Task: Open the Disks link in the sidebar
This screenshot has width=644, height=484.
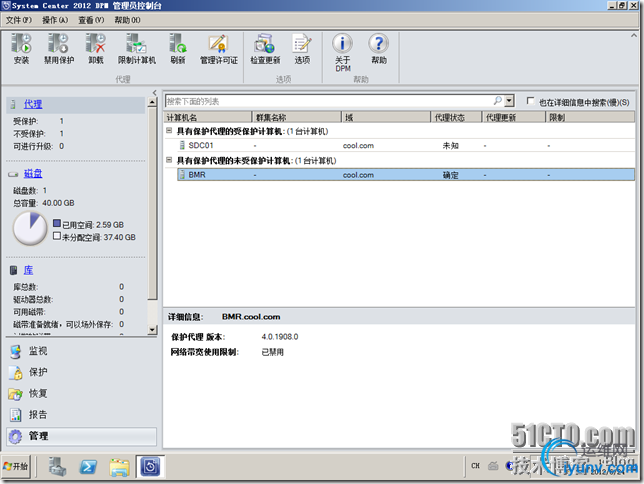Action: coord(33,174)
